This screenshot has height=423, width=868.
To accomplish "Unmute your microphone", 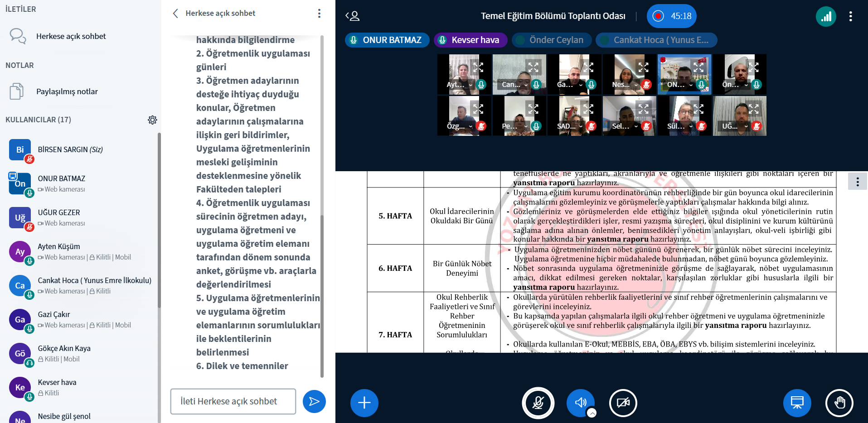I will click(x=538, y=403).
